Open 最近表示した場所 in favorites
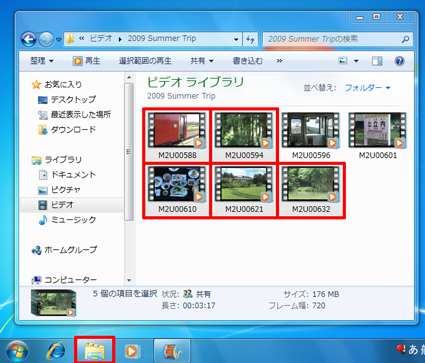Image resolution: width=425 pixels, height=363 pixels. (x=74, y=115)
